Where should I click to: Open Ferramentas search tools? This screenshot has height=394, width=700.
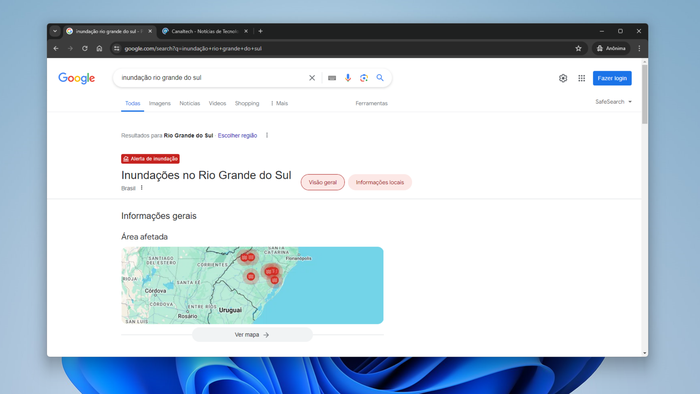click(371, 103)
